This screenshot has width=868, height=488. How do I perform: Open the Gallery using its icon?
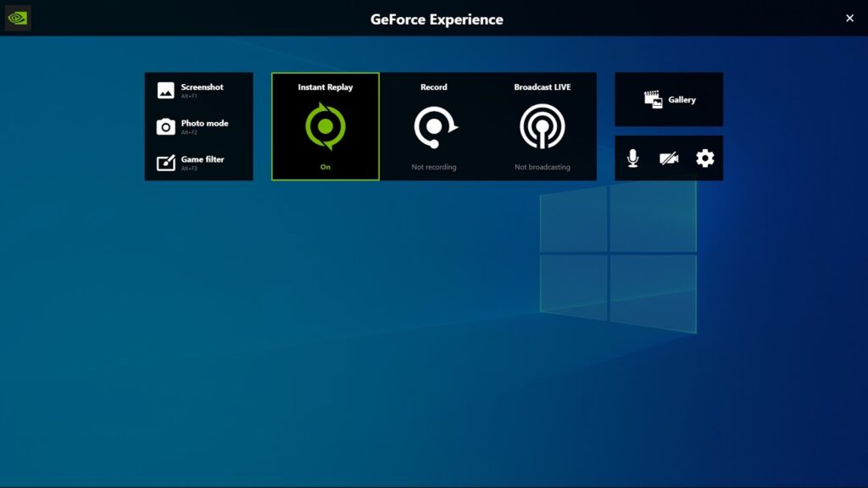click(x=653, y=97)
